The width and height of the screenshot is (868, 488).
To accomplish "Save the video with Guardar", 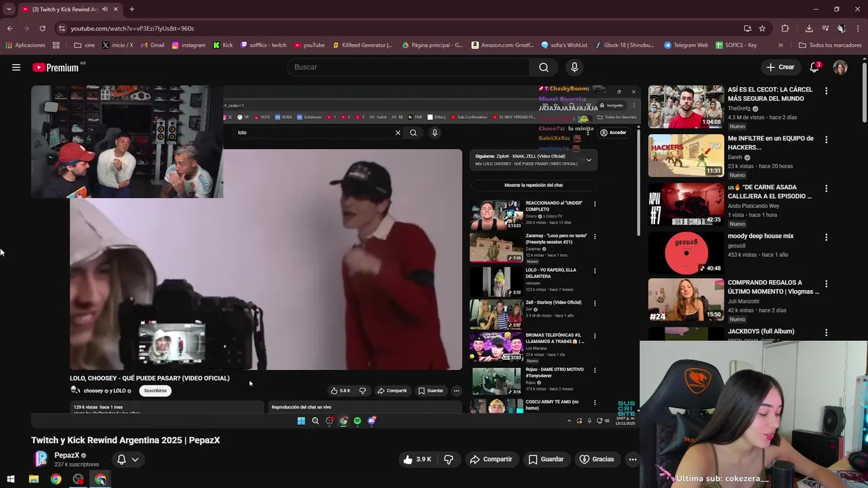I will coord(546,459).
